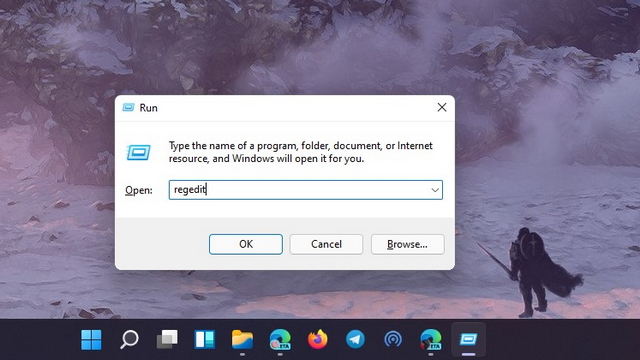640x360 pixels.
Task: Open the Widgets panel from the taskbar
Action: (204, 339)
